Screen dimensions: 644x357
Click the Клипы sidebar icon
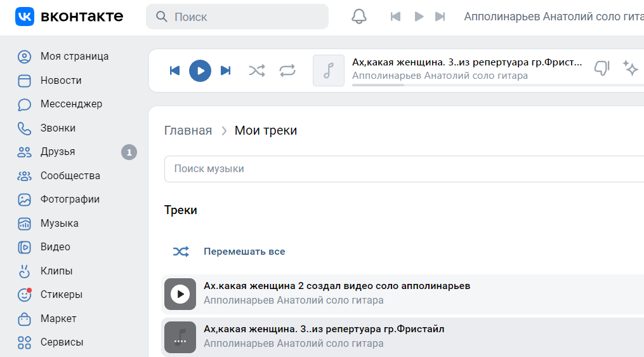pos(24,271)
